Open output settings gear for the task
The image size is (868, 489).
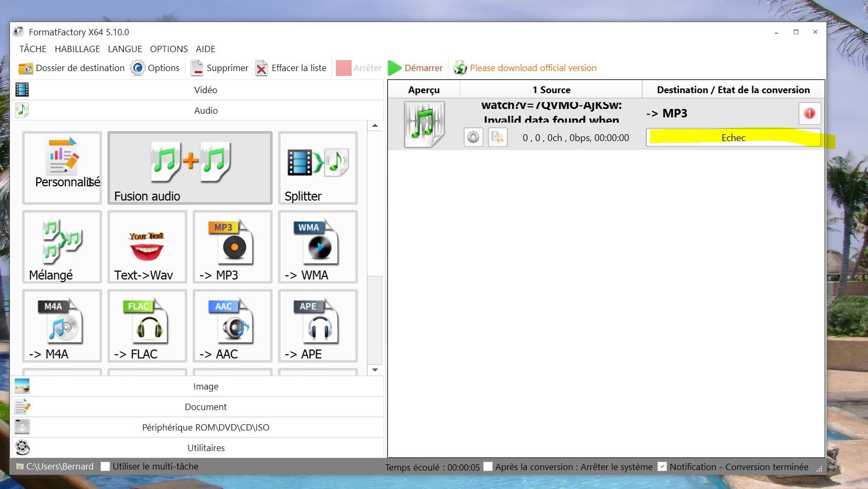pyautogui.click(x=473, y=137)
